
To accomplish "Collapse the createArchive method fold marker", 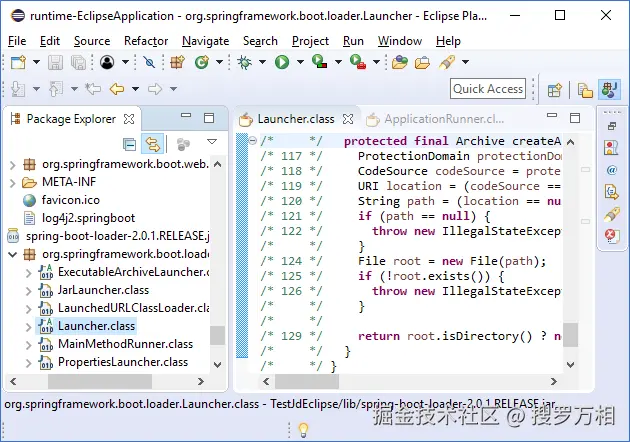I will pyautogui.click(x=253, y=140).
